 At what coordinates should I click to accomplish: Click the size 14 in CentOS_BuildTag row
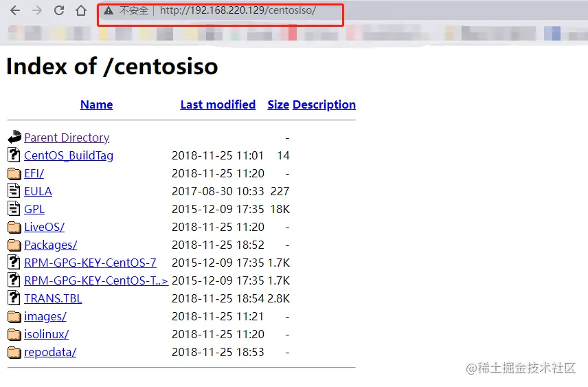pos(284,155)
